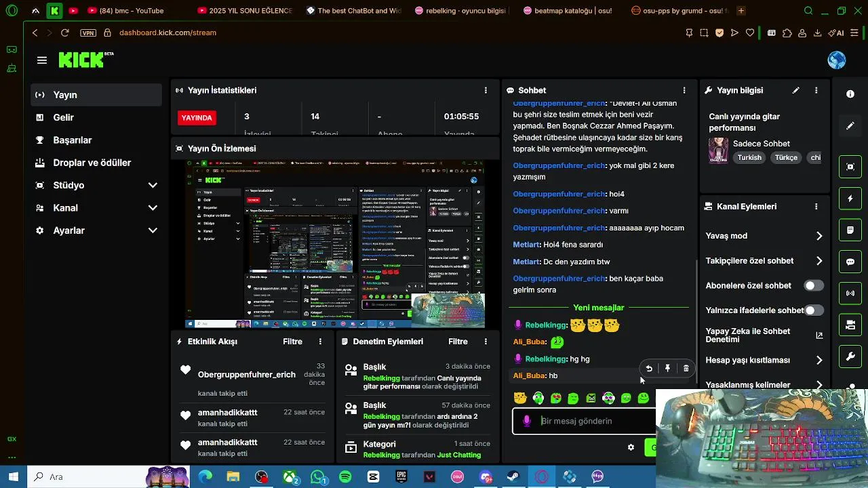Open Yasaklanmış kelimeler settings arrow
868x488 pixels.
pyautogui.click(x=819, y=385)
